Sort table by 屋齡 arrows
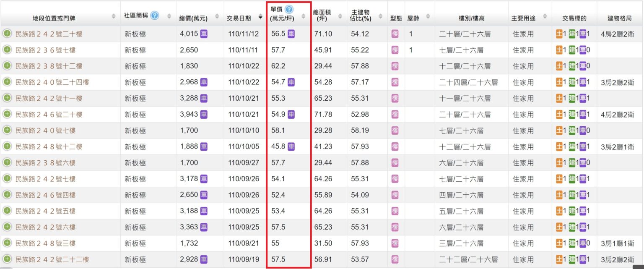The width and height of the screenshot is (644, 269). tap(428, 16)
